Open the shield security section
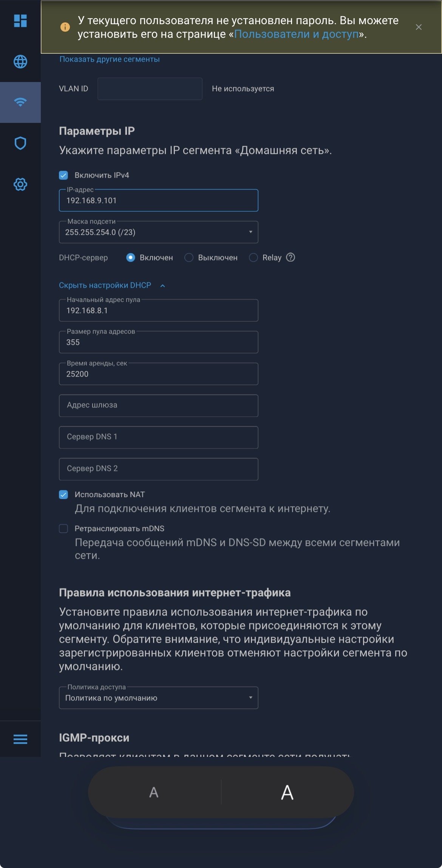Viewport: 442px width, 868px height. [20, 143]
